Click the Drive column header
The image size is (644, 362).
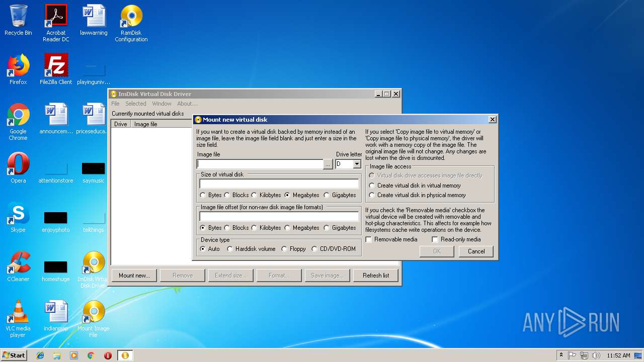point(121,124)
